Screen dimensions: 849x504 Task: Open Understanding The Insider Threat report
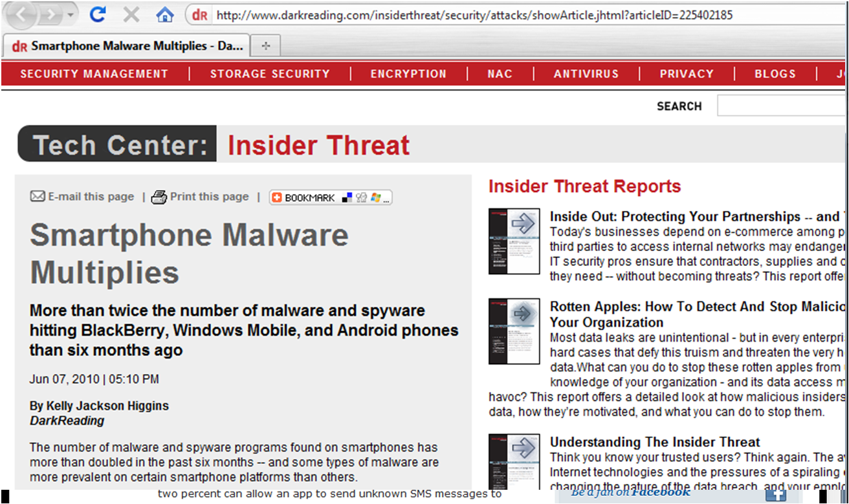(655, 443)
